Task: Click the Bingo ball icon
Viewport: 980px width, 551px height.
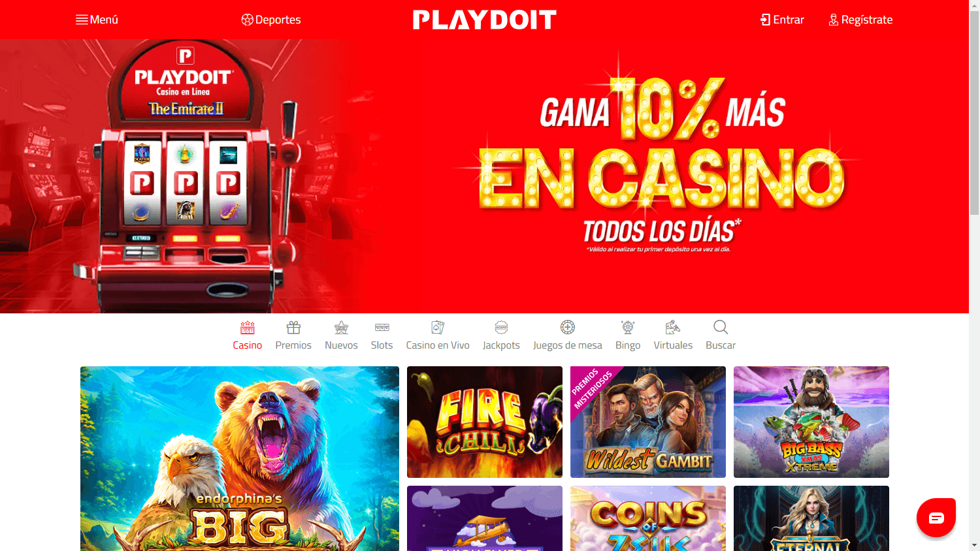Action: point(628,327)
